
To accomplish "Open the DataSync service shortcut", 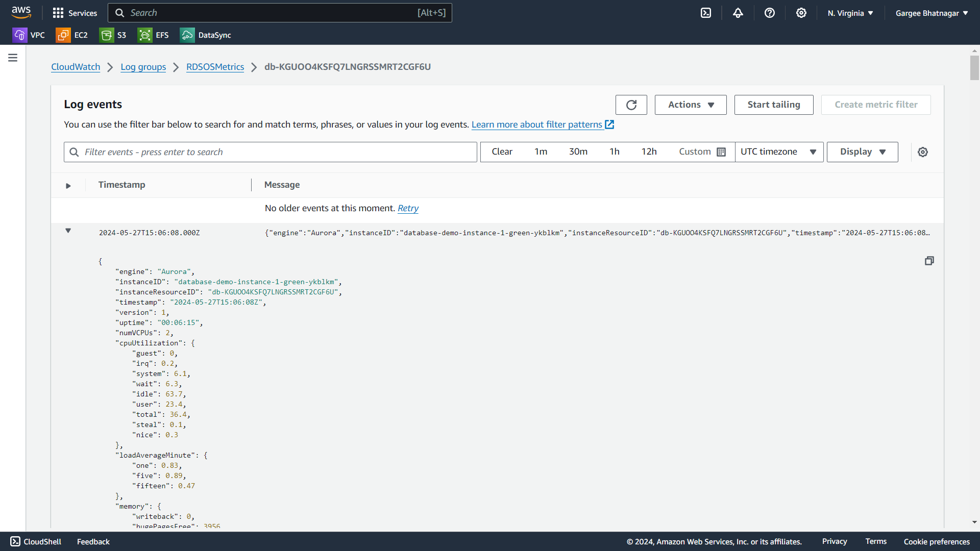I will pyautogui.click(x=206, y=35).
